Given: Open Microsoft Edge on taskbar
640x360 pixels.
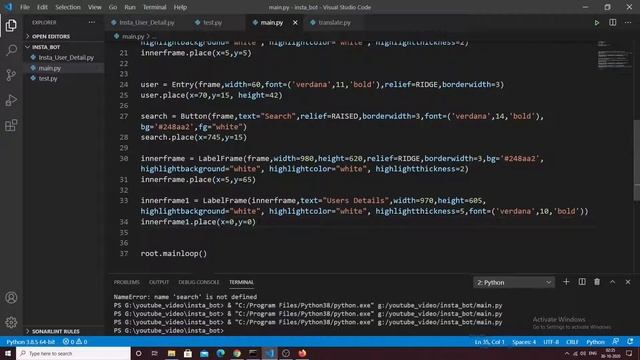Looking at the screenshot, I should [220, 353].
